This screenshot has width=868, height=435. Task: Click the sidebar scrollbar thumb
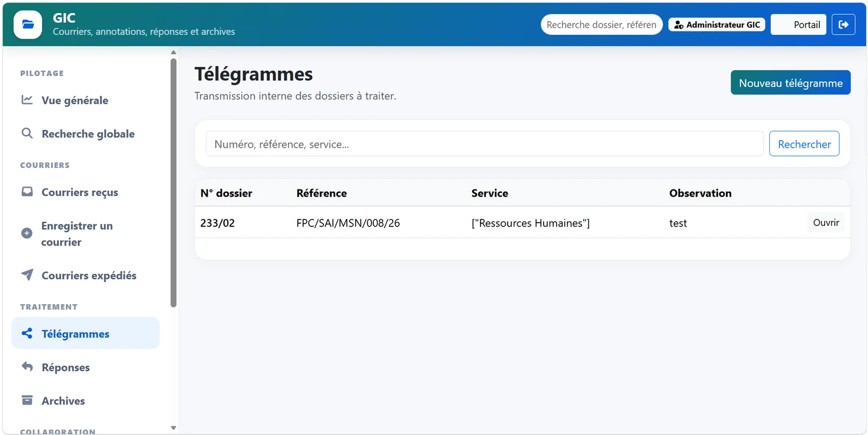174,183
